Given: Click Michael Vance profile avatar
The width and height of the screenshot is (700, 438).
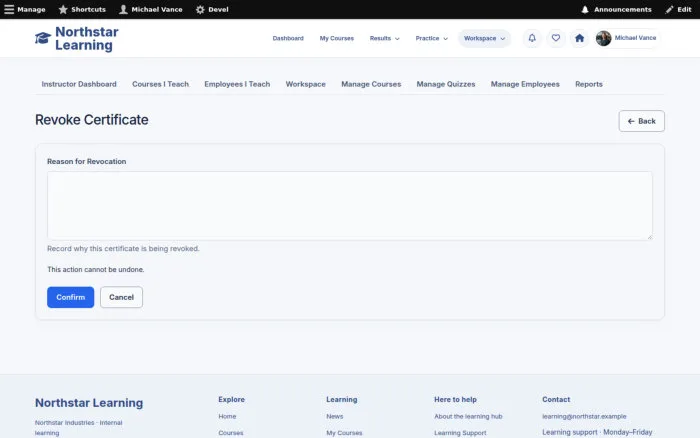Looking at the screenshot, I should [604, 38].
